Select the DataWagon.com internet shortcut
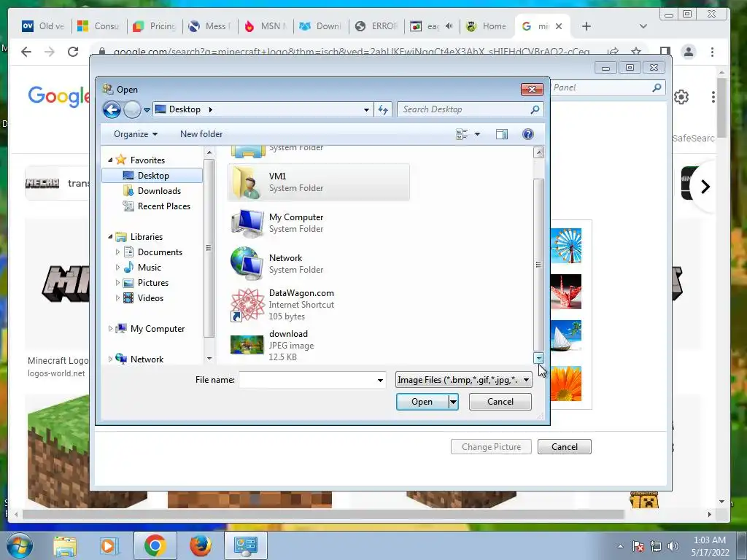 (318, 305)
